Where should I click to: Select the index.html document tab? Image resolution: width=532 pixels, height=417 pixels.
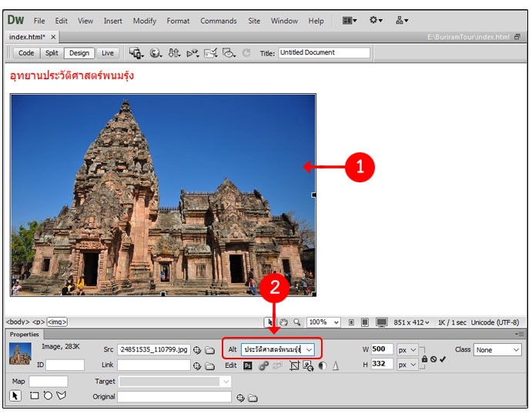click(28, 37)
